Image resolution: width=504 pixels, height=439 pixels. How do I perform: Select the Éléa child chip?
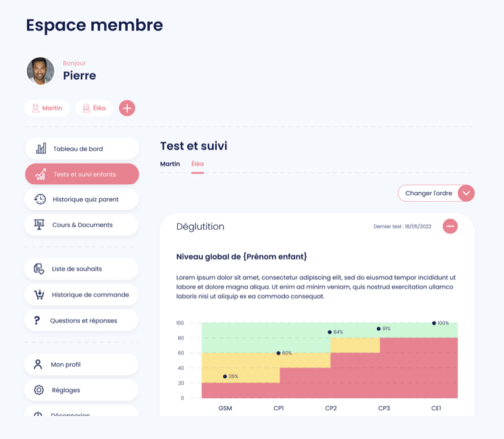pos(94,108)
